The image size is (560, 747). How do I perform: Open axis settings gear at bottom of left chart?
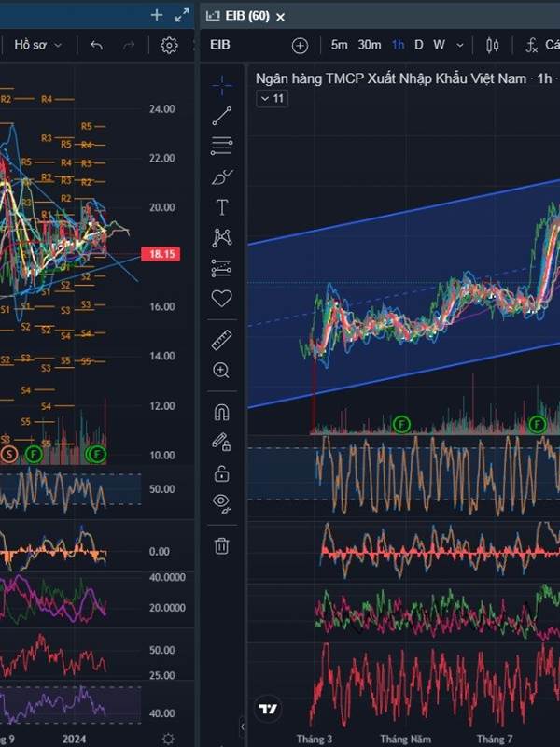(x=168, y=739)
